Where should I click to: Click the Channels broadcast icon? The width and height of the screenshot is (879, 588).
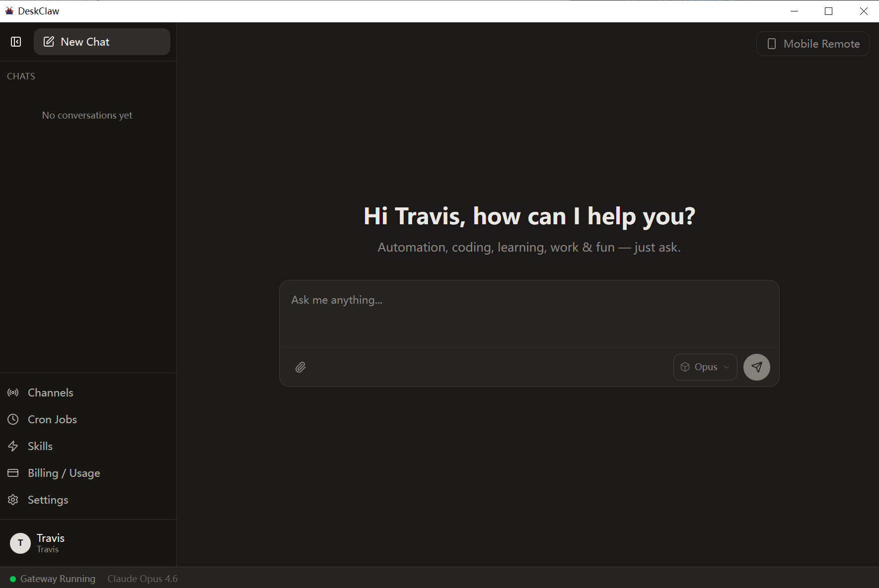[x=13, y=392]
